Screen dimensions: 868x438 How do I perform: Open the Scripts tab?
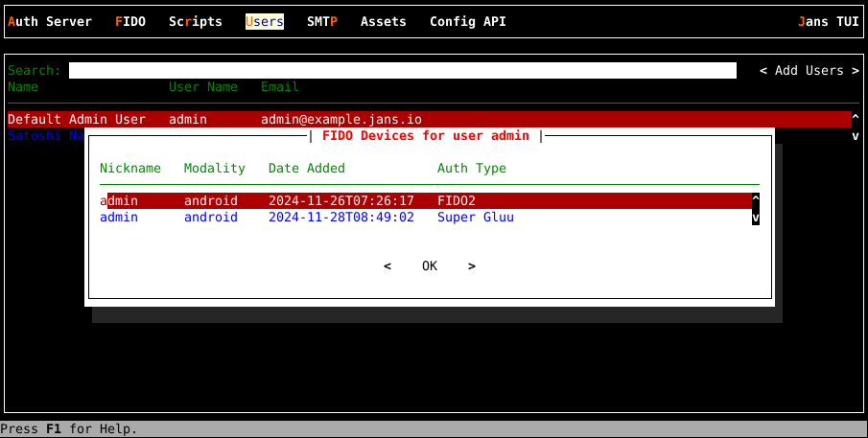pyautogui.click(x=196, y=21)
